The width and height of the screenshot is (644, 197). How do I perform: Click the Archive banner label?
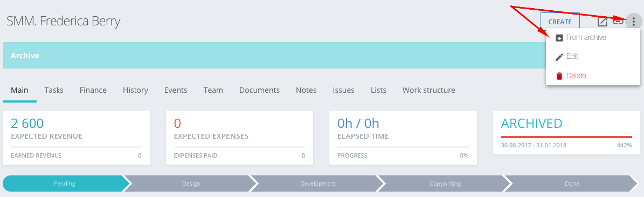click(25, 56)
